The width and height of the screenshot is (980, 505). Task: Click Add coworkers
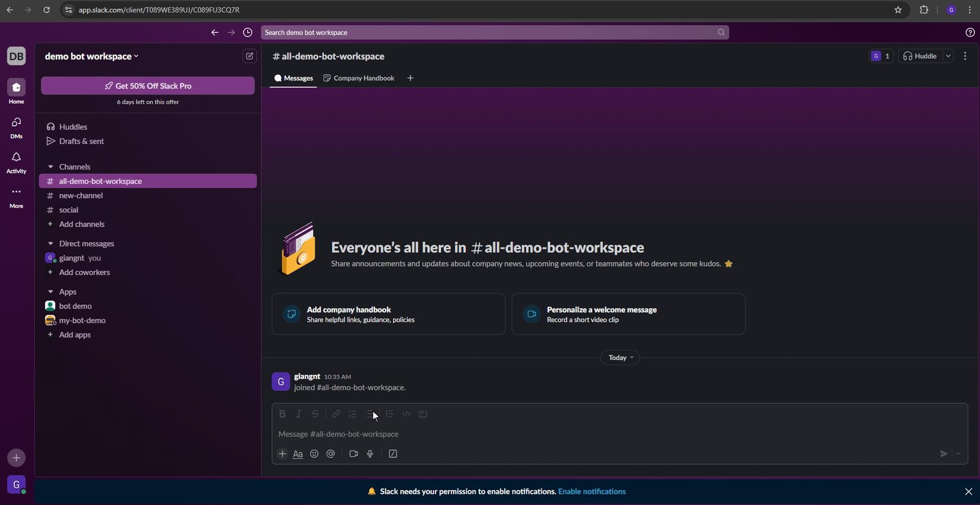(x=148, y=272)
